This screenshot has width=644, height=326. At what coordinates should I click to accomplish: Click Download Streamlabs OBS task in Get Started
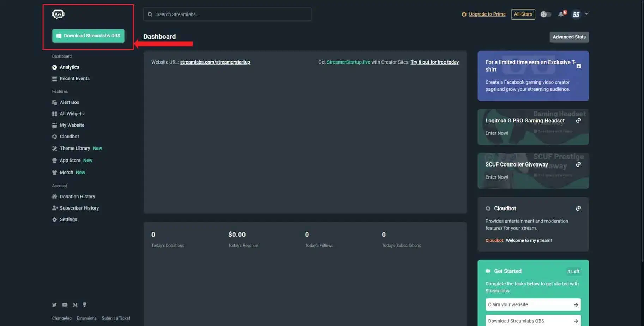[533, 321]
